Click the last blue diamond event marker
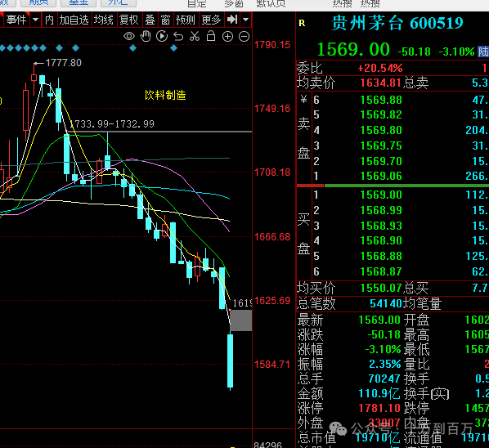489x448 pixels. [x=174, y=48]
